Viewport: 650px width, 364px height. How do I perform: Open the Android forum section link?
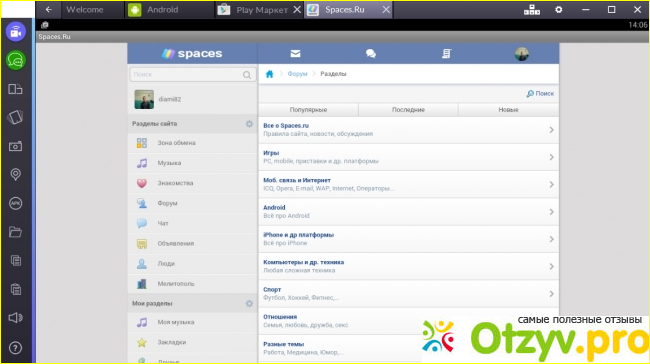[x=274, y=208]
